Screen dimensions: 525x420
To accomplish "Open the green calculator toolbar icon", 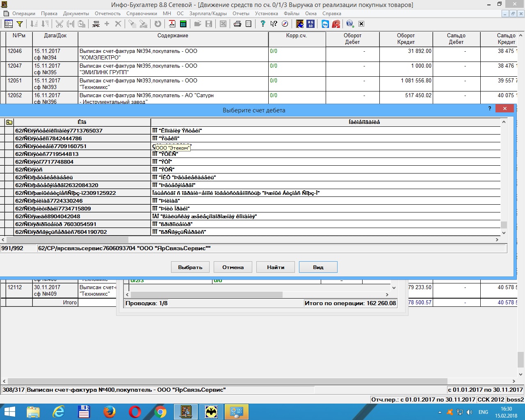I will point(183,24).
